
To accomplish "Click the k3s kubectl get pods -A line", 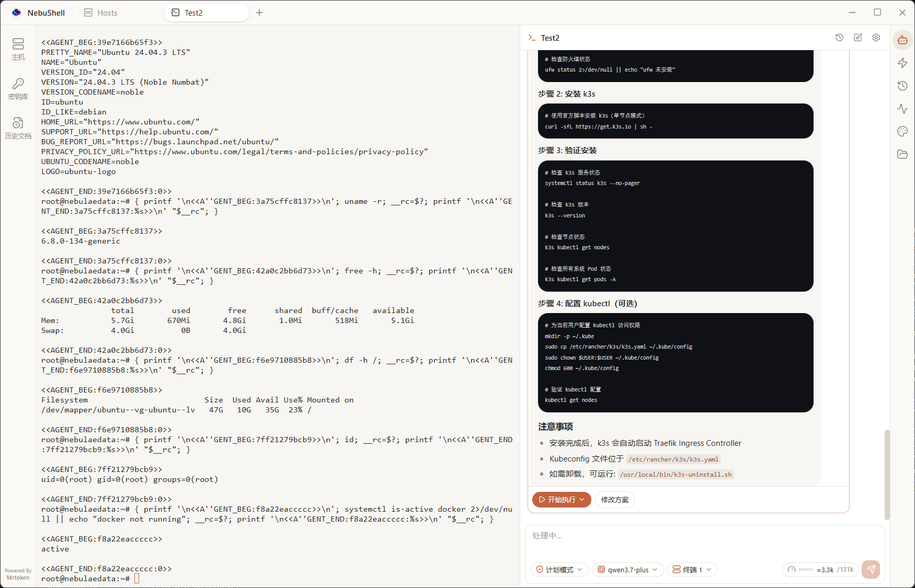I will click(580, 279).
